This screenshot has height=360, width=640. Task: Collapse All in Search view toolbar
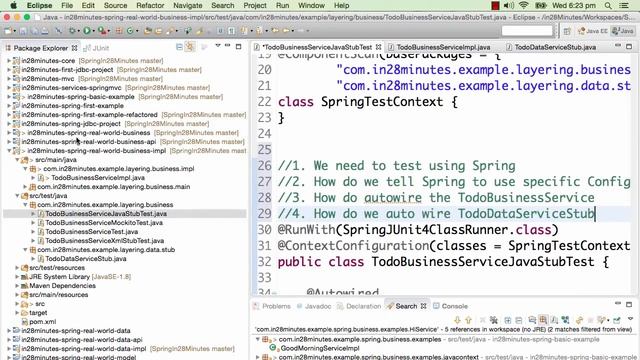(x=519, y=320)
